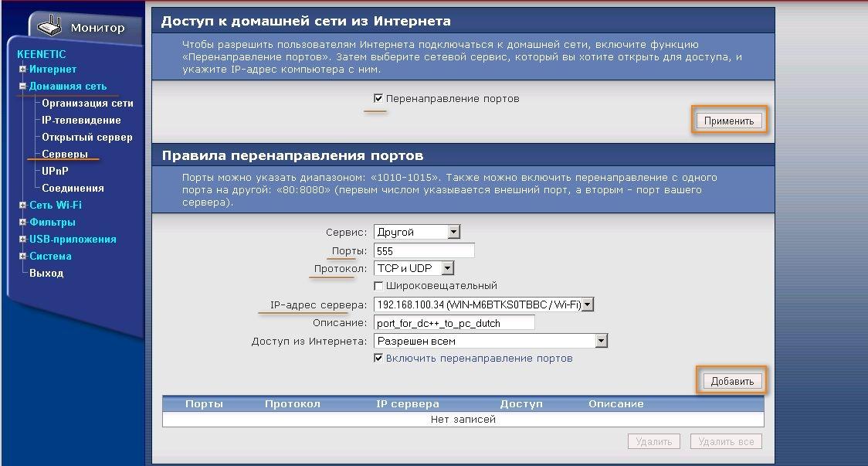The image size is (868, 466).
Task: Click heading Правила перенаправления портов
Action: (x=293, y=155)
